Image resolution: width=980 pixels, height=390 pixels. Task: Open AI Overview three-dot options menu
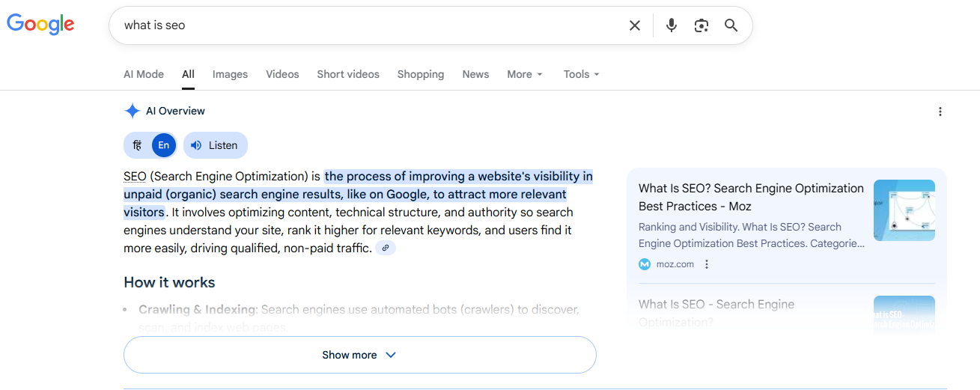click(940, 112)
